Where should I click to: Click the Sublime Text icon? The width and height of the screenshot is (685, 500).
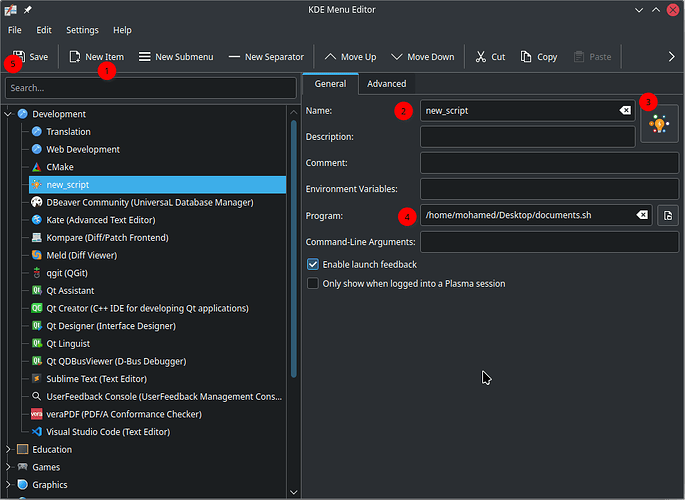37,379
